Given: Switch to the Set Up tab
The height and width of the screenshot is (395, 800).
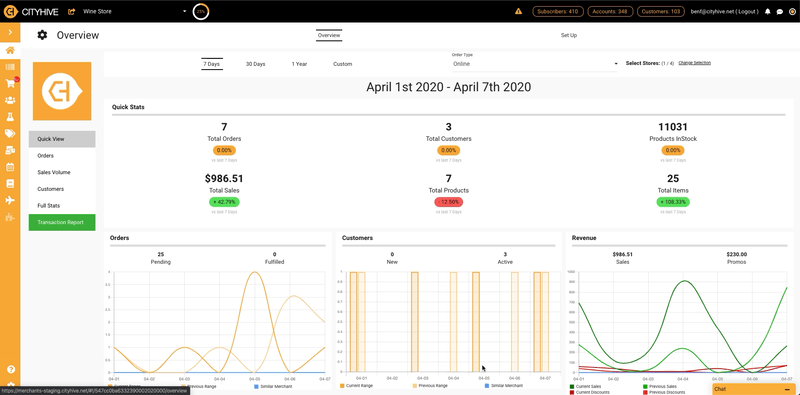Looking at the screenshot, I should pyautogui.click(x=569, y=35).
